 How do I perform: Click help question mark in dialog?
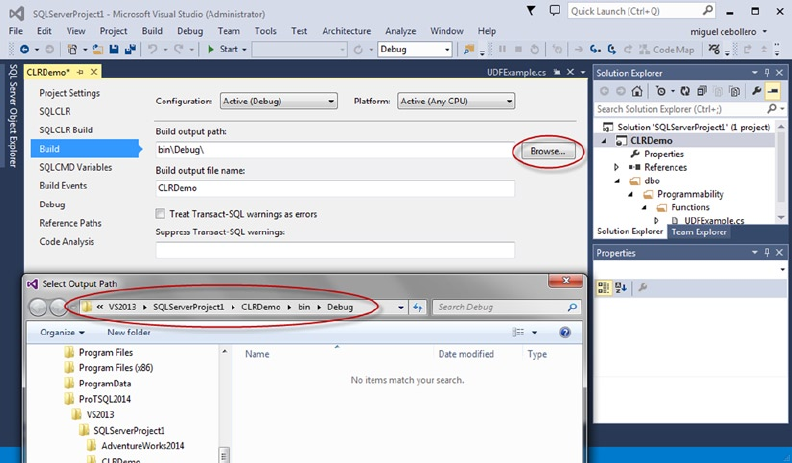[x=565, y=332]
